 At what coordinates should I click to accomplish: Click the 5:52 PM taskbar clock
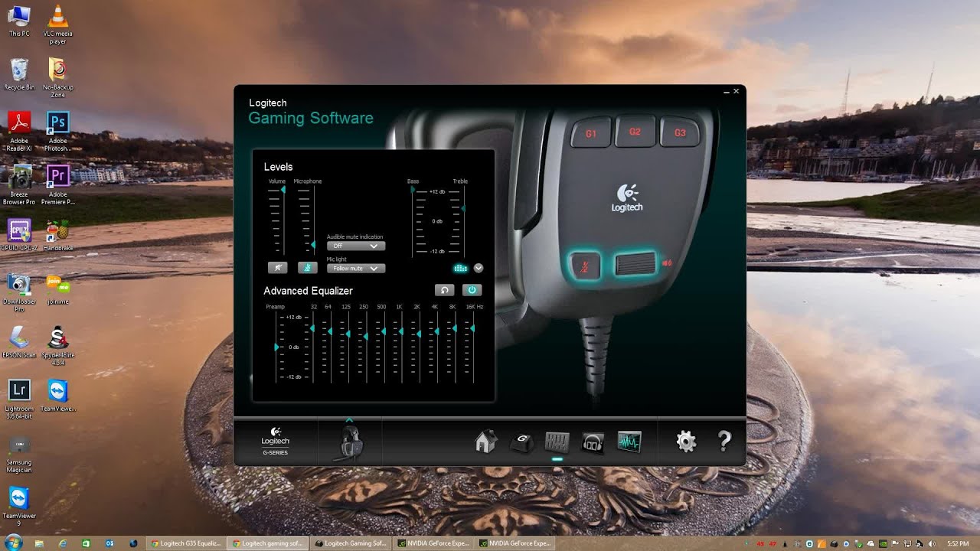[958, 543]
